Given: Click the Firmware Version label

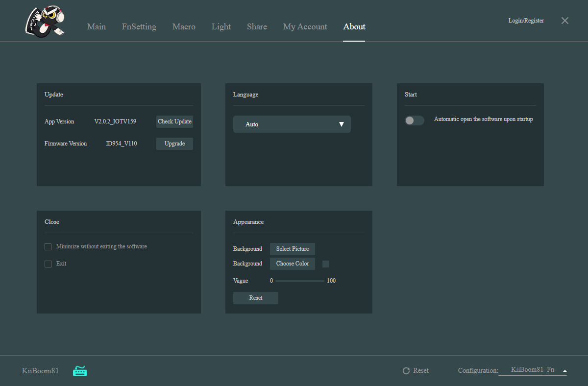Looking at the screenshot, I should (x=66, y=144).
